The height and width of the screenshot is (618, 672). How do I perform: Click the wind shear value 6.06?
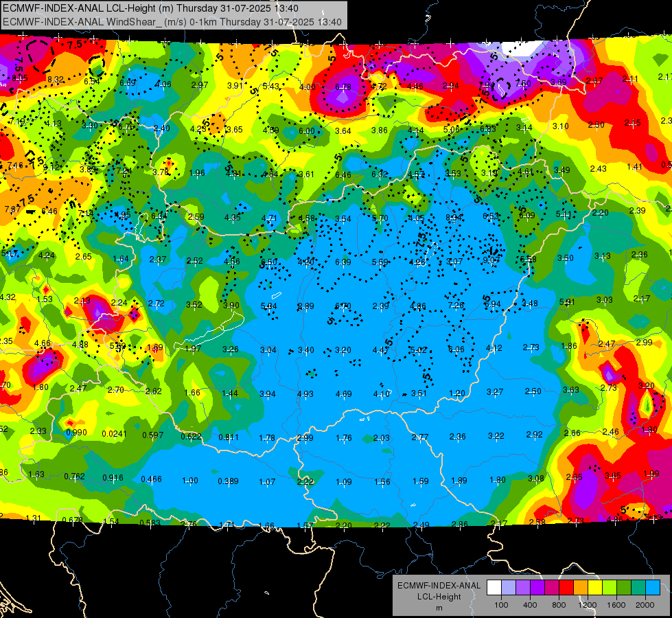(456, 349)
